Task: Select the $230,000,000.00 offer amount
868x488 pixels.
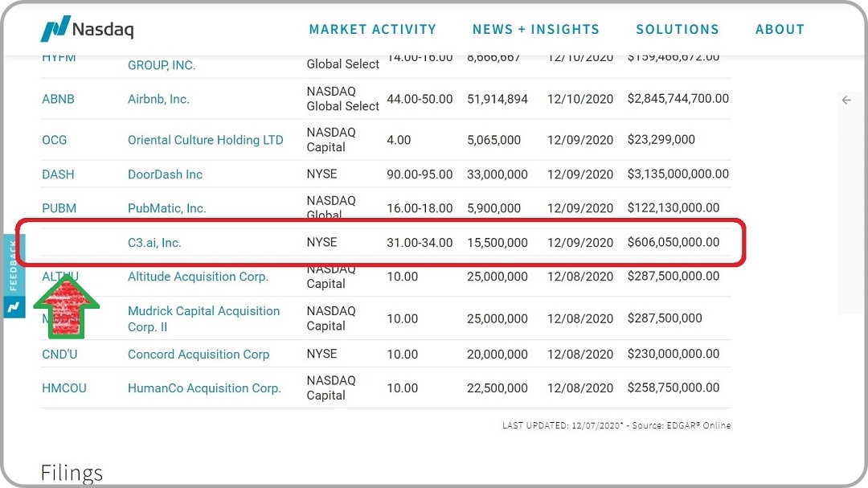Action: [674, 354]
